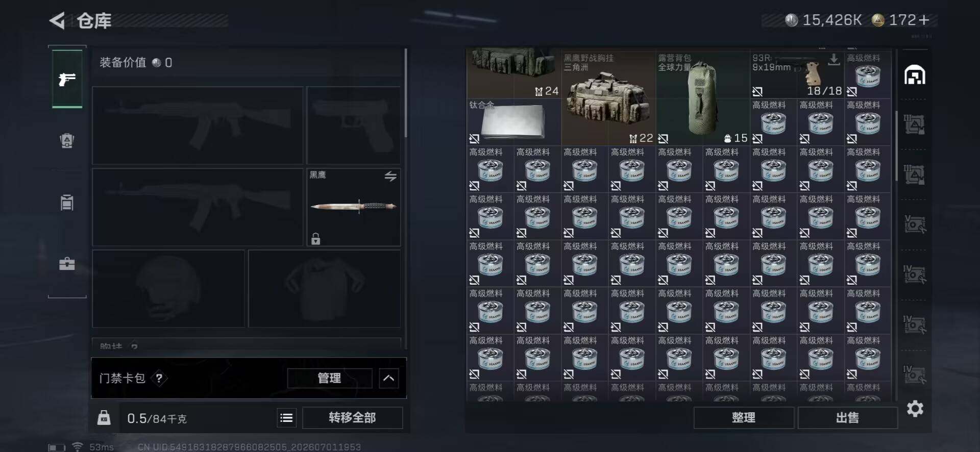Select the weapons loadout tab with pistol icon
This screenshot has width=980, height=452.
point(67,79)
